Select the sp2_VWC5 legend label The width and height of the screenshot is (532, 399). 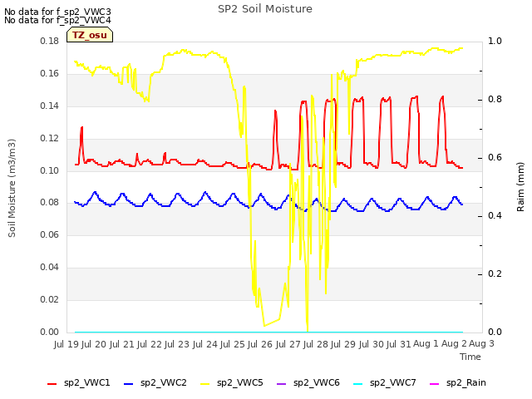(240, 382)
